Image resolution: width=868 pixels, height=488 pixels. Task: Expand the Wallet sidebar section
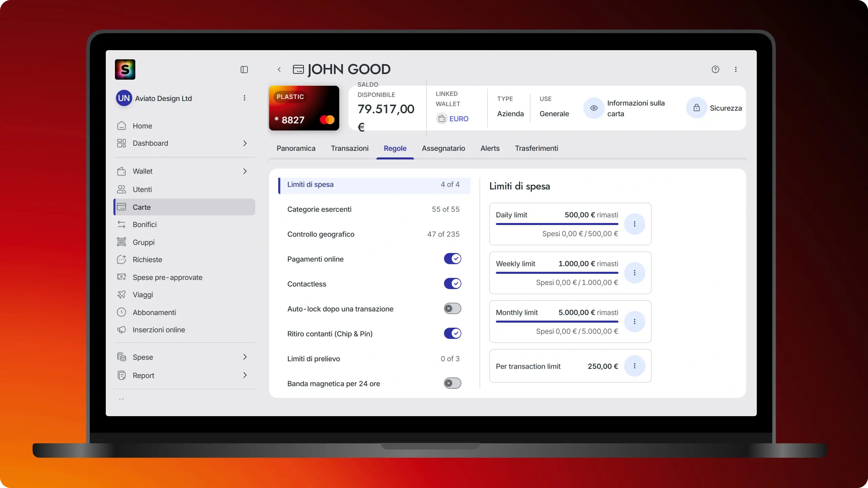coord(245,171)
